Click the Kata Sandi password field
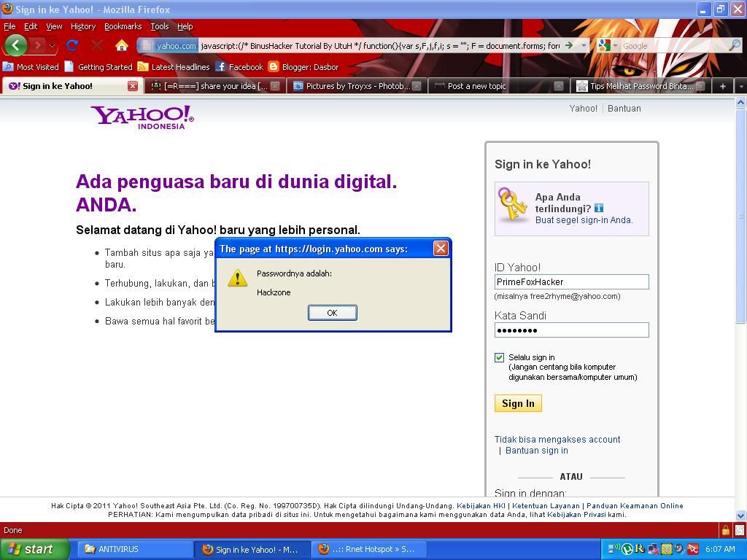The image size is (747, 560). pos(572,330)
